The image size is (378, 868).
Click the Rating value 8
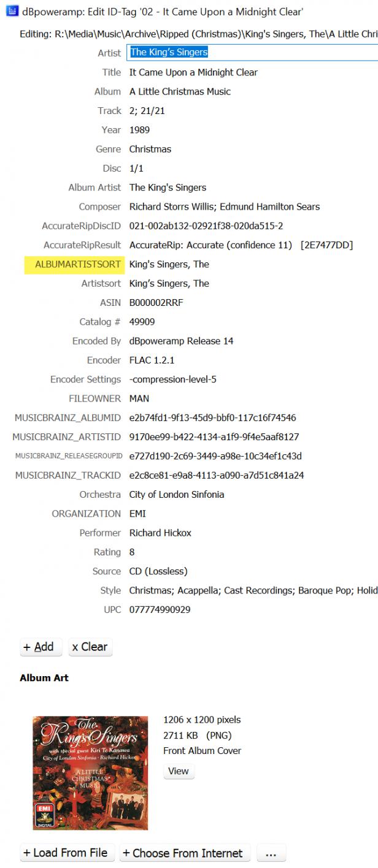point(132,552)
